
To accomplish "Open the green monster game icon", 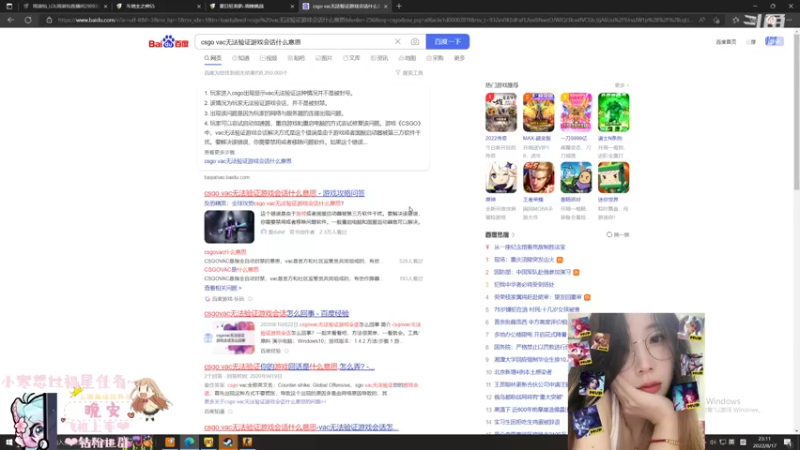I will tap(613, 112).
